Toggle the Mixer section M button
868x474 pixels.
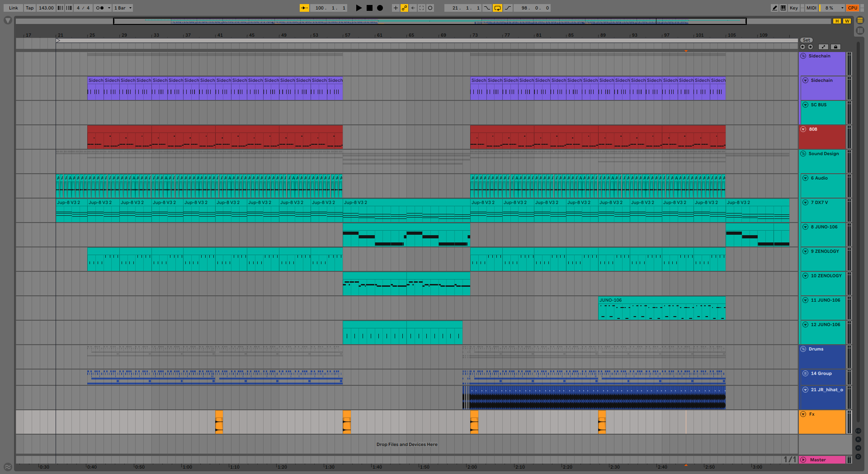pos(859,448)
